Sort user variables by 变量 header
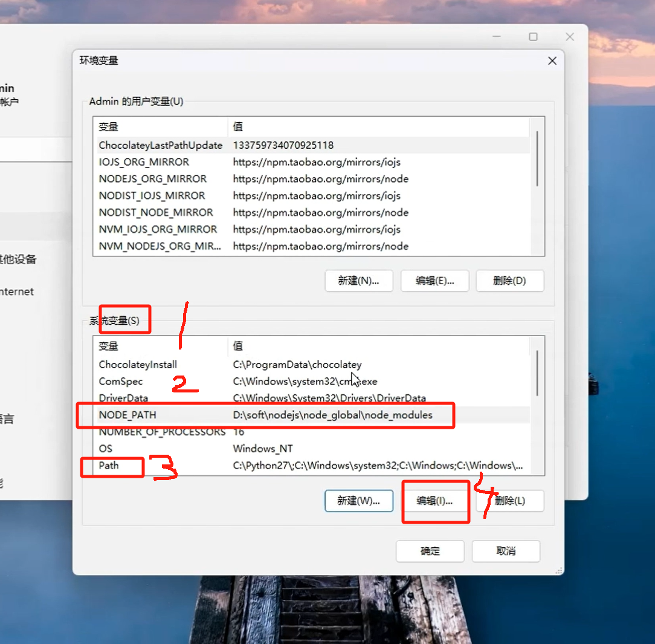655x644 pixels. point(162,126)
